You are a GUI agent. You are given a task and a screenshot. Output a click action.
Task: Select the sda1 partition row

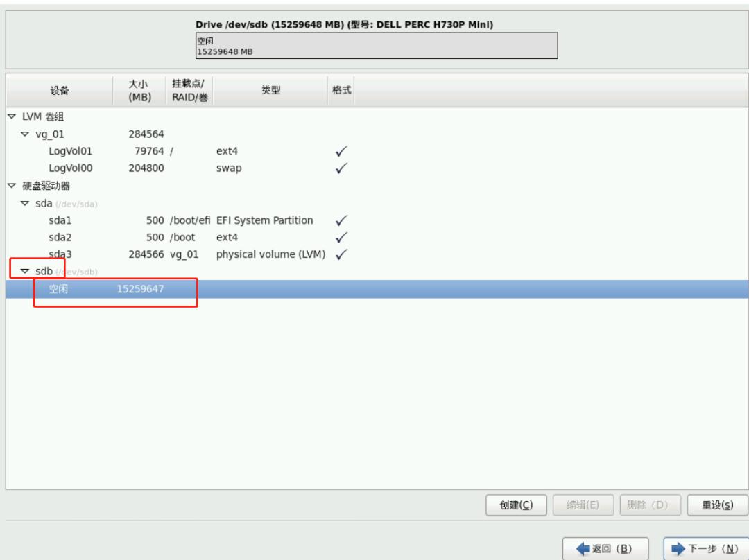(x=377, y=220)
